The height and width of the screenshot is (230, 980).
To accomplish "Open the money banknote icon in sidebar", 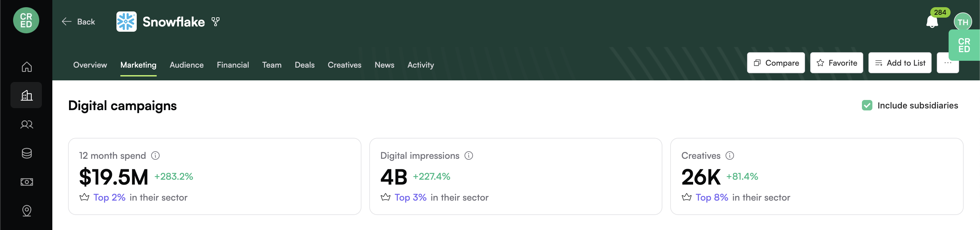I will click(26, 182).
